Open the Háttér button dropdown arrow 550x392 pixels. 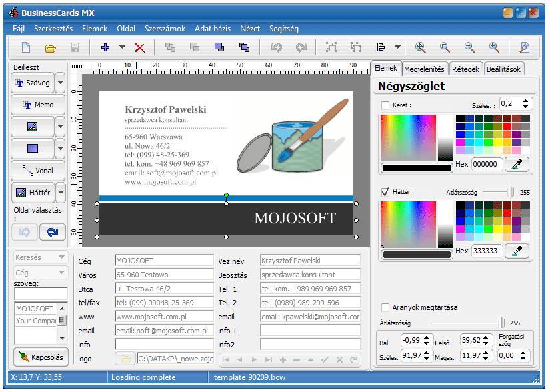point(61,193)
